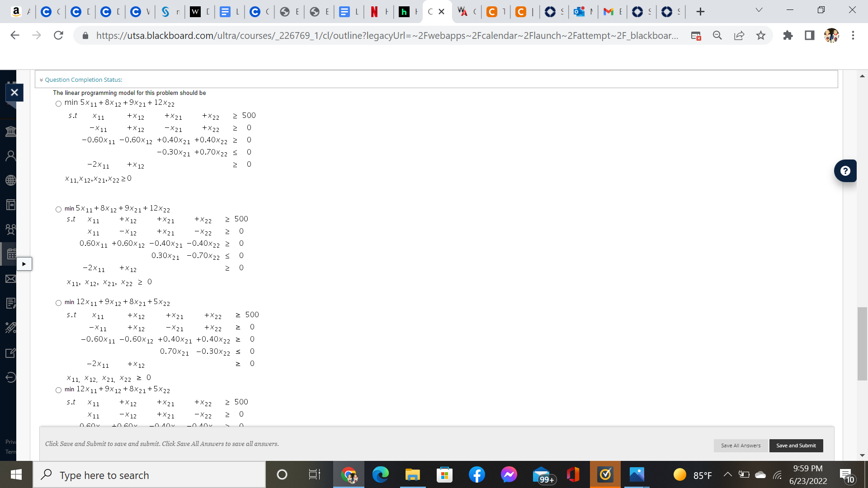868x488 pixels.
Task: Switch to the Gmail tab
Action: point(613,12)
